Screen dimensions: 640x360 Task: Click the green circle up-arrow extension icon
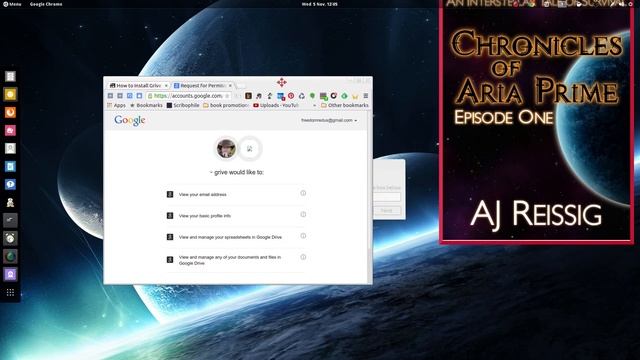point(344,96)
